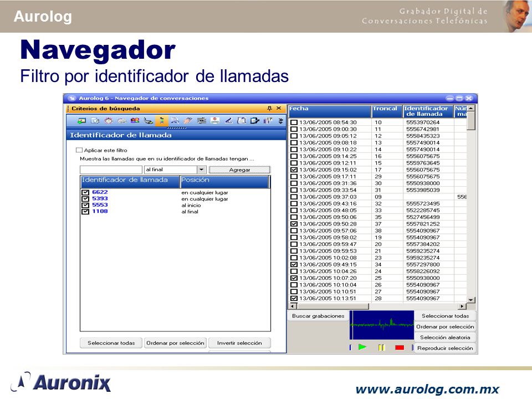This screenshot has height=399, width=532.
Task: Open the horizontal sliders filter icon
Action: [202, 120]
